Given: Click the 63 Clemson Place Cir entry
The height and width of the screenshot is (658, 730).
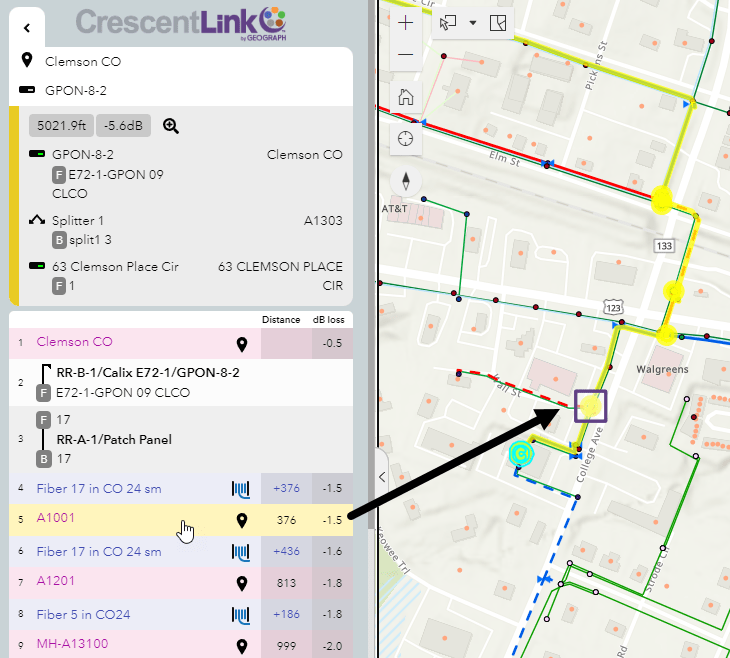Looking at the screenshot, I should (x=115, y=266).
